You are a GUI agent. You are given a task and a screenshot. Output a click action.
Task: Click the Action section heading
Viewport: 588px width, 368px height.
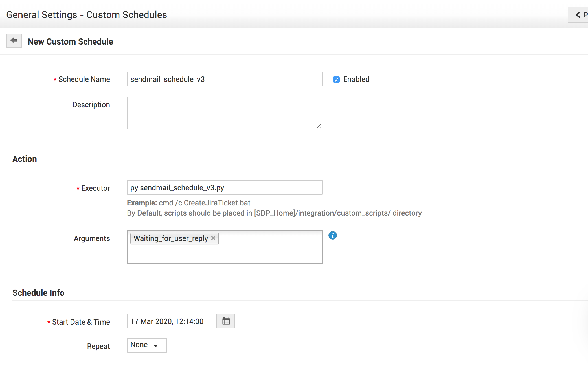(x=25, y=159)
